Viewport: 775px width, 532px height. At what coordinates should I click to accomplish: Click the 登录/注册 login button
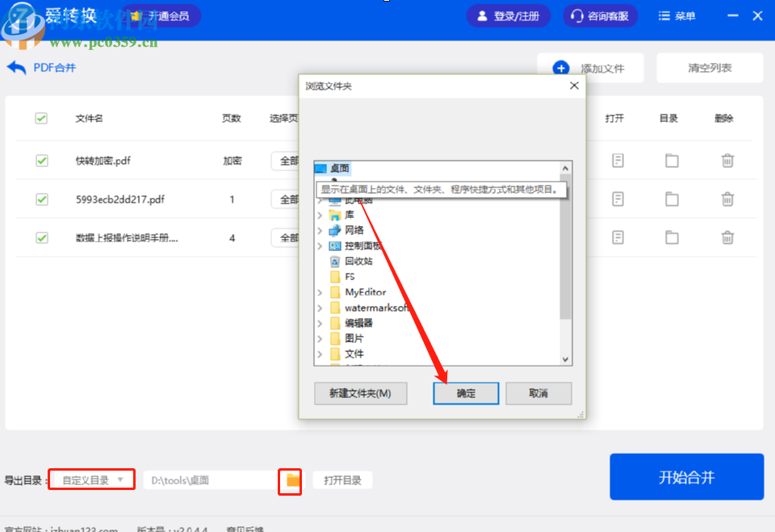pos(508,16)
